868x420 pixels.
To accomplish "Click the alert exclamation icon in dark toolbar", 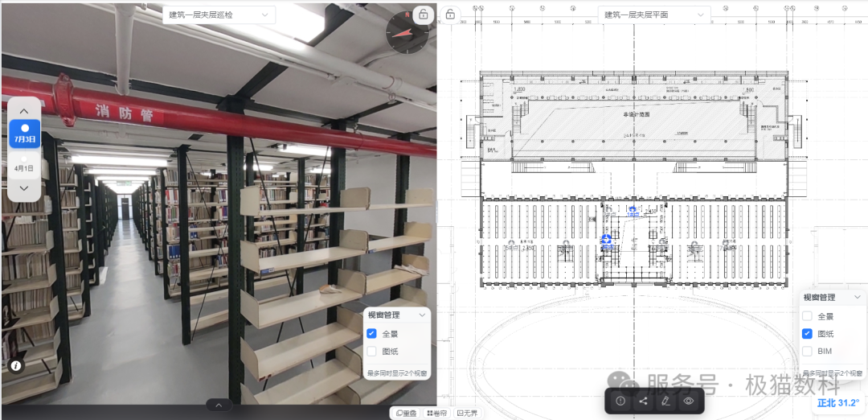I will pyautogui.click(x=620, y=401).
